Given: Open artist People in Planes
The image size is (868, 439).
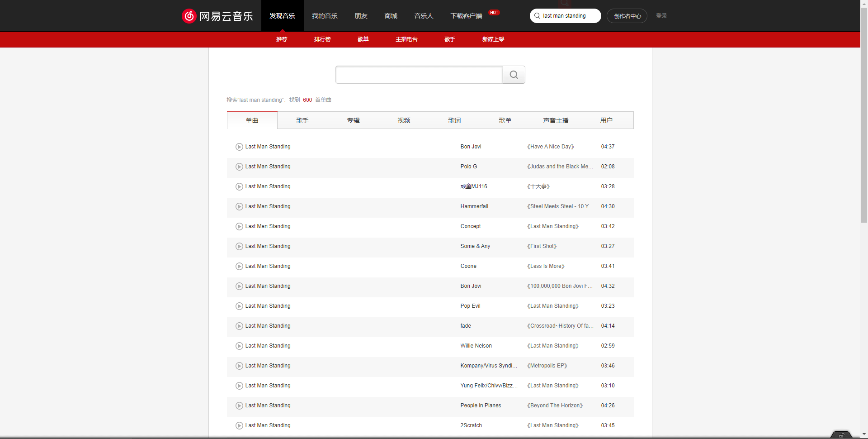Looking at the screenshot, I should (x=481, y=406).
